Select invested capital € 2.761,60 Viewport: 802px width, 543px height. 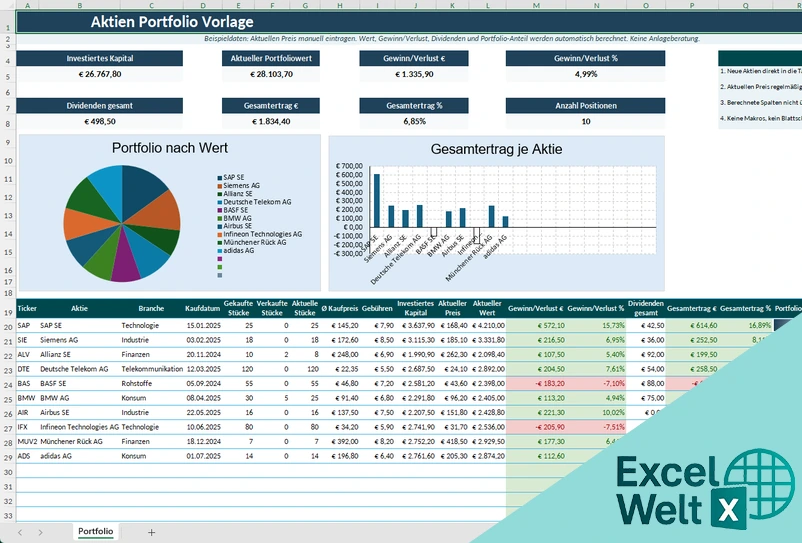(x=416, y=456)
